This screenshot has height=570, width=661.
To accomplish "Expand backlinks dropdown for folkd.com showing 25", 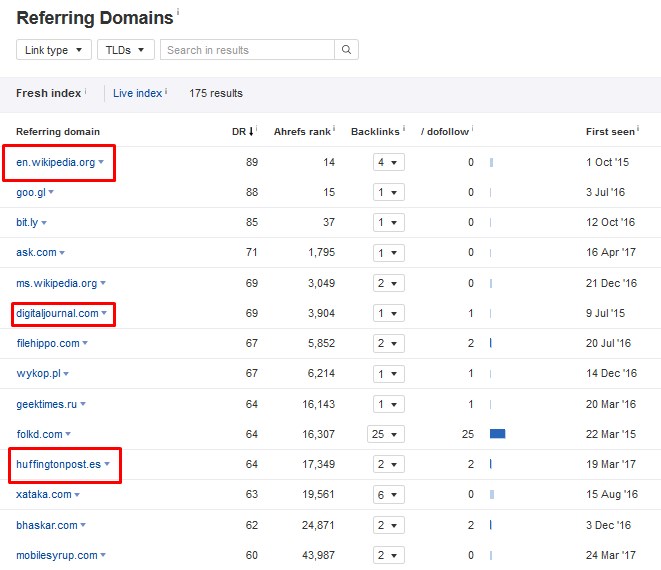I will coord(386,434).
